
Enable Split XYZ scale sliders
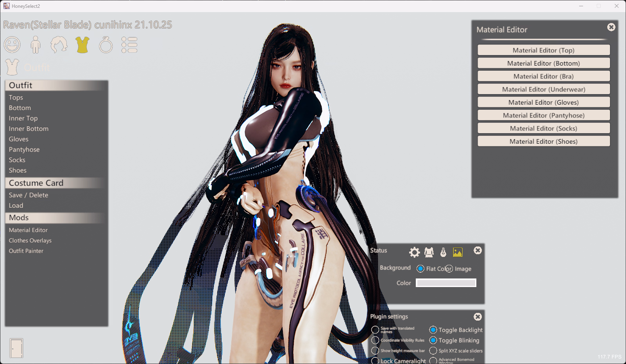click(433, 351)
